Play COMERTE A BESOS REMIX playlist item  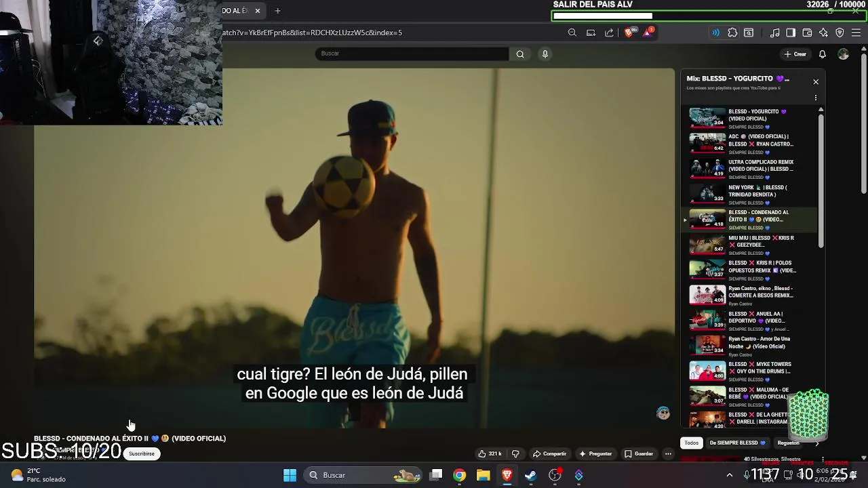pos(749,295)
